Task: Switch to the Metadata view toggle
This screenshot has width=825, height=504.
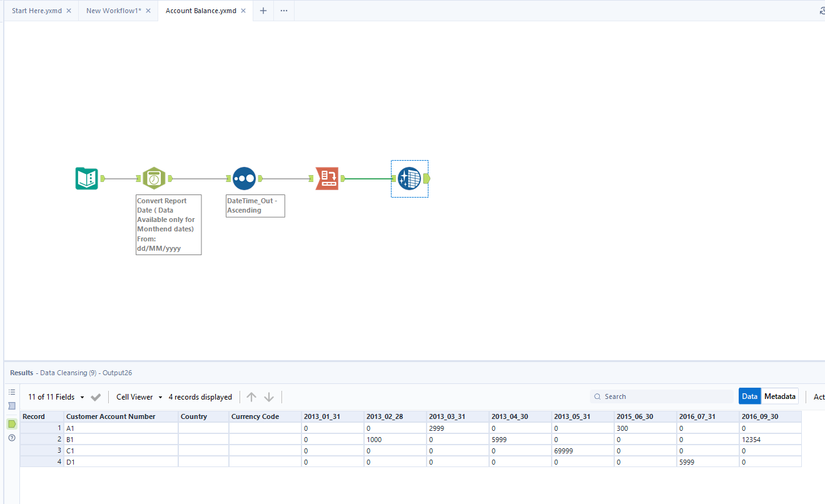Action: pyautogui.click(x=779, y=396)
